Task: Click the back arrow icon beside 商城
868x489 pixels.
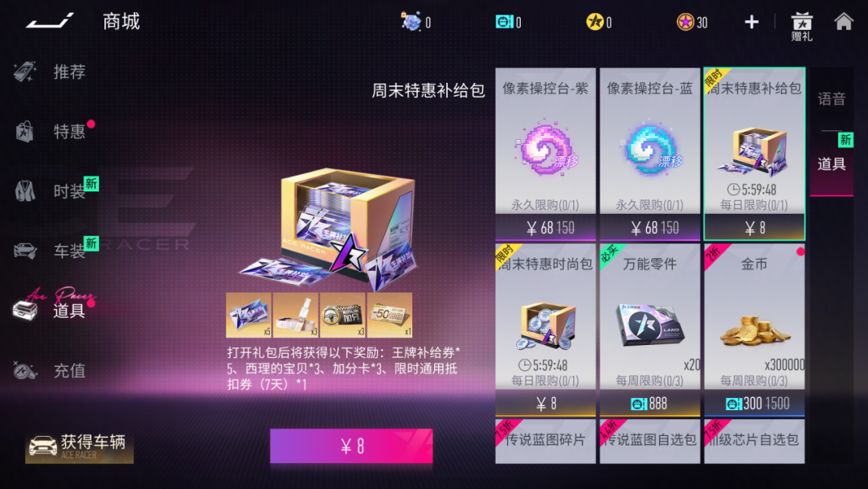Action: 50,21
